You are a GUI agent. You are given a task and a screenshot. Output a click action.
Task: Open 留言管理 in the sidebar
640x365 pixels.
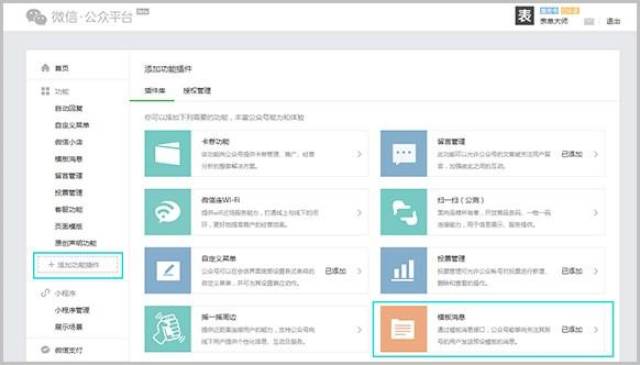[x=69, y=176]
